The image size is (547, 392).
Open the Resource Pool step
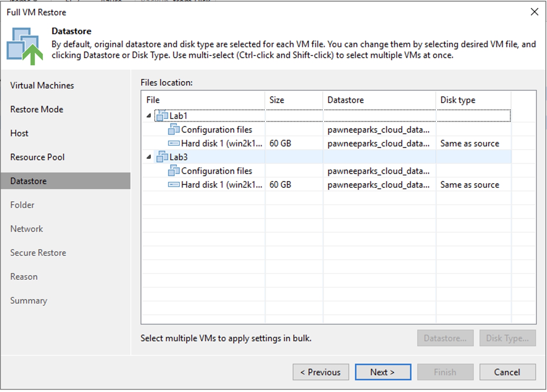pyautogui.click(x=37, y=157)
